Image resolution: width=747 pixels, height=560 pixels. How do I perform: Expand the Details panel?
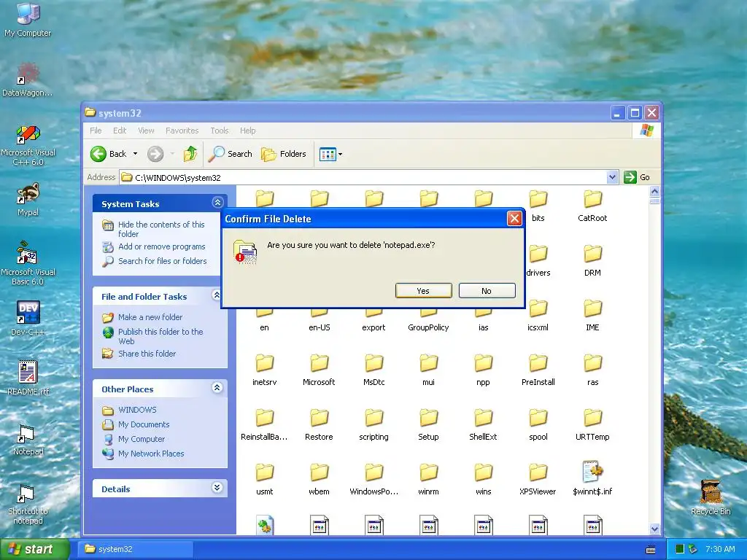coord(217,488)
